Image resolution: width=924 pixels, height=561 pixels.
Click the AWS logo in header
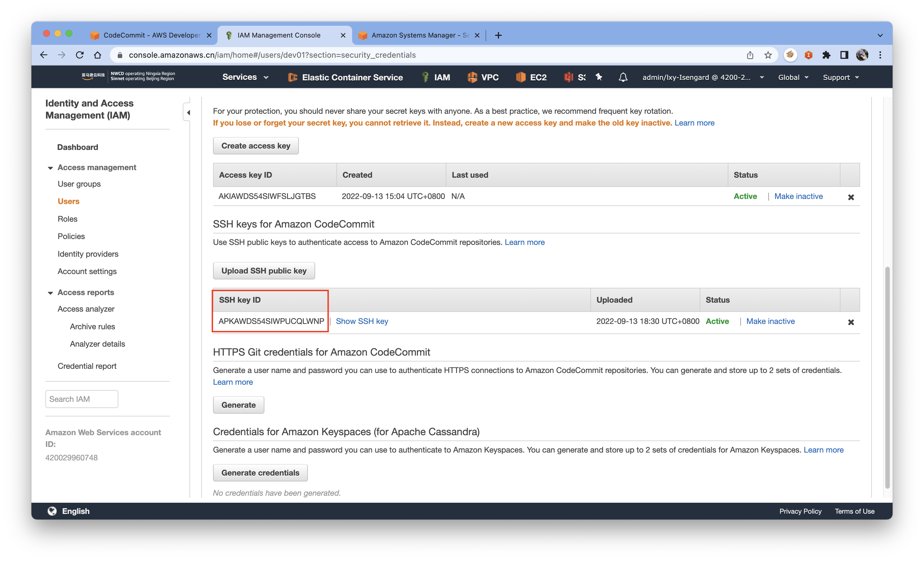tap(93, 76)
